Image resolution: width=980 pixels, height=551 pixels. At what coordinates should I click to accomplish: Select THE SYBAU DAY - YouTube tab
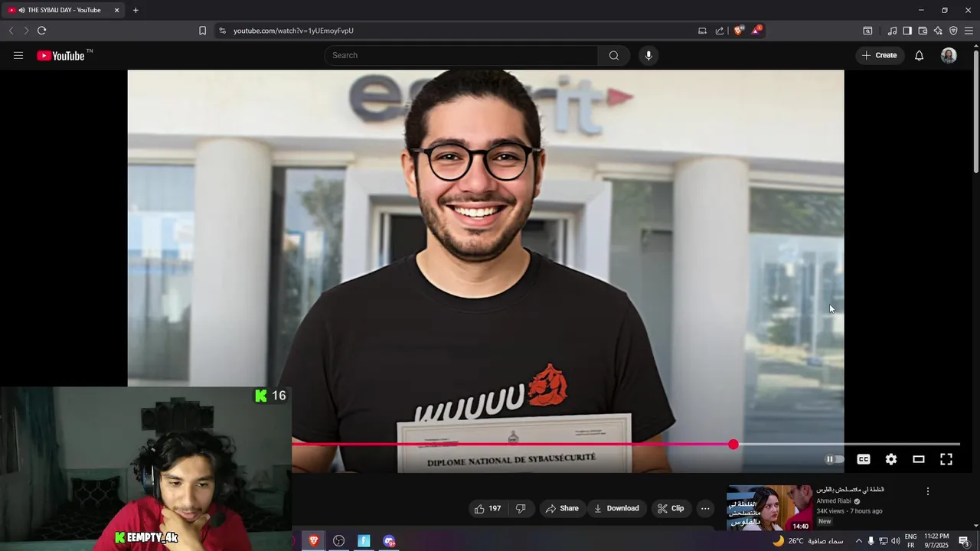[64, 10]
